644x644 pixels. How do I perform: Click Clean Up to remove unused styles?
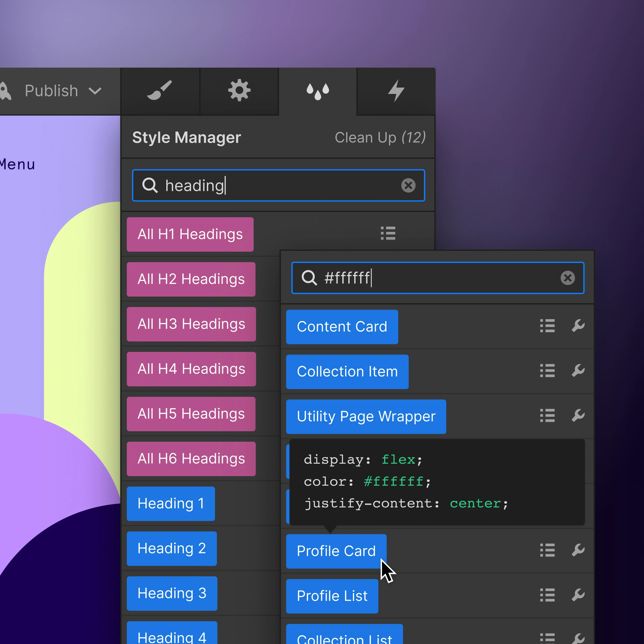click(x=380, y=137)
